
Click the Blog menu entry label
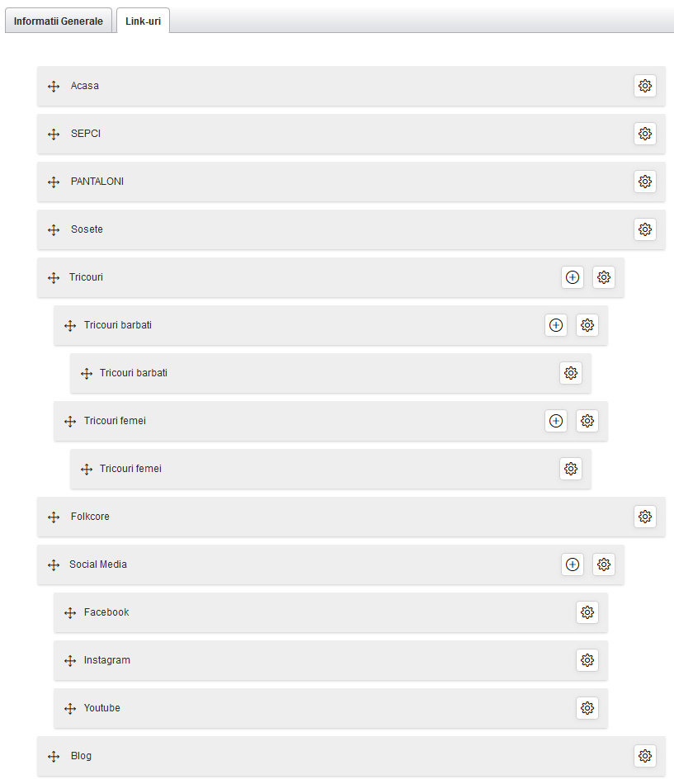81,756
